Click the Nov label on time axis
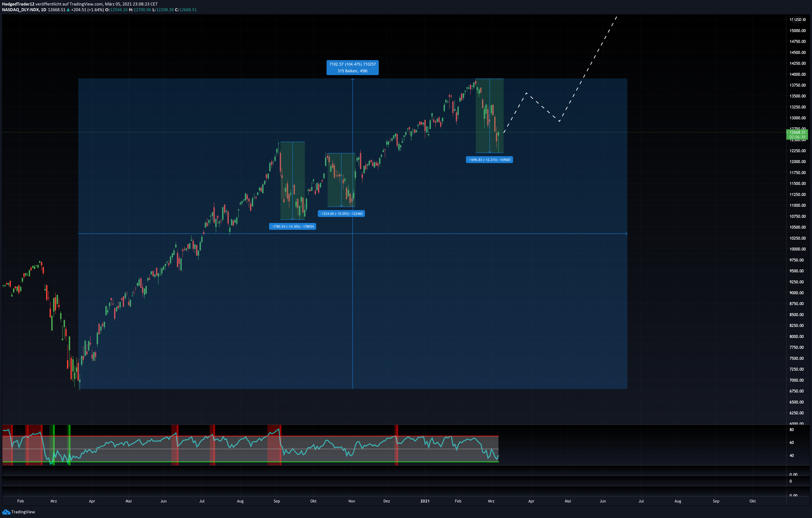This screenshot has width=812, height=518. 352,501
